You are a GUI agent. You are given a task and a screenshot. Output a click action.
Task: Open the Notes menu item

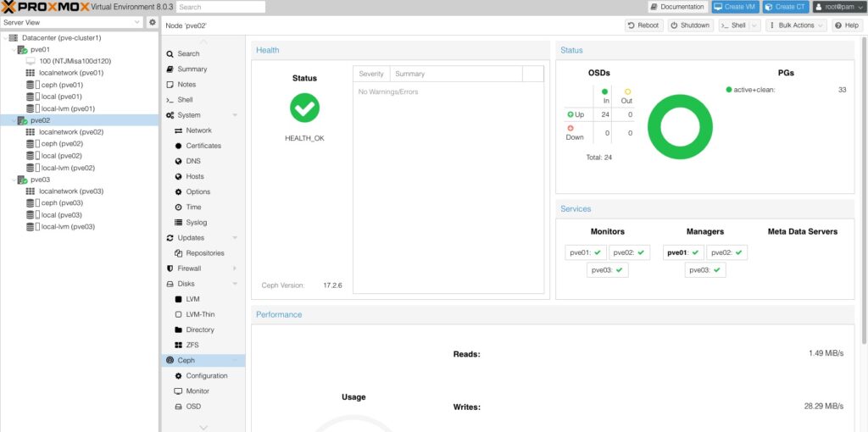click(x=203, y=85)
